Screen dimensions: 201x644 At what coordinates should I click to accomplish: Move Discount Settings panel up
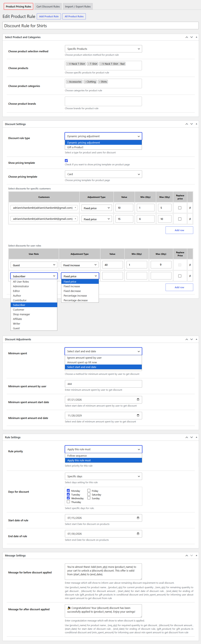coord(187,124)
